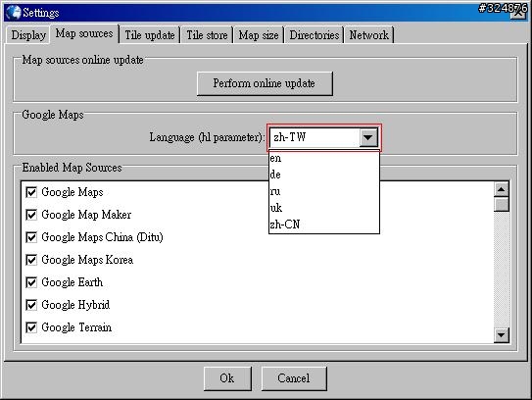Open the Directories tab
Viewport: 532px width, 400px height.
click(314, 35)
